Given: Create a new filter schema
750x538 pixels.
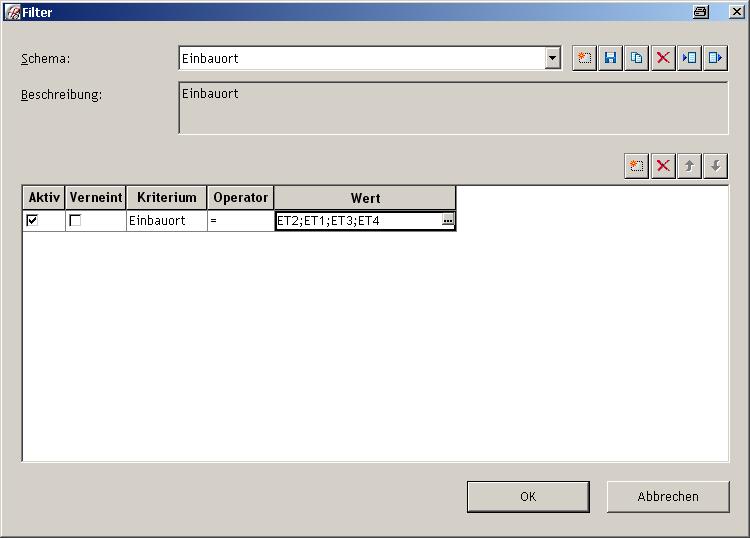Looking at the screenshot, I should pos(585,58).
